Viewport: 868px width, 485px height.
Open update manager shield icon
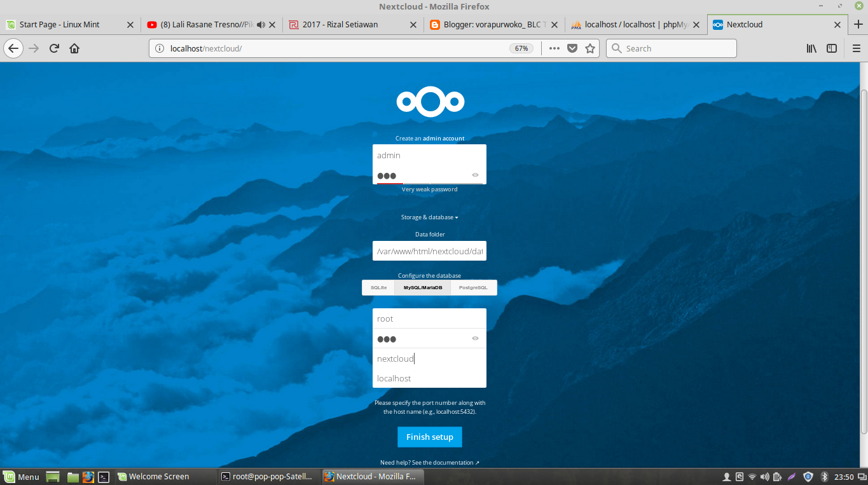click(x=808, y=477)
